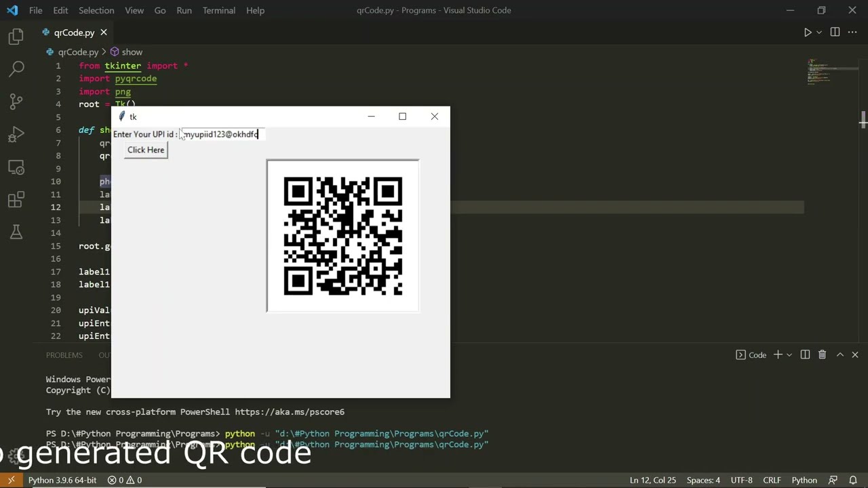Viewport: 868px width, 488px height.
Task: Open the File menu
Action: tap(36, 10)
